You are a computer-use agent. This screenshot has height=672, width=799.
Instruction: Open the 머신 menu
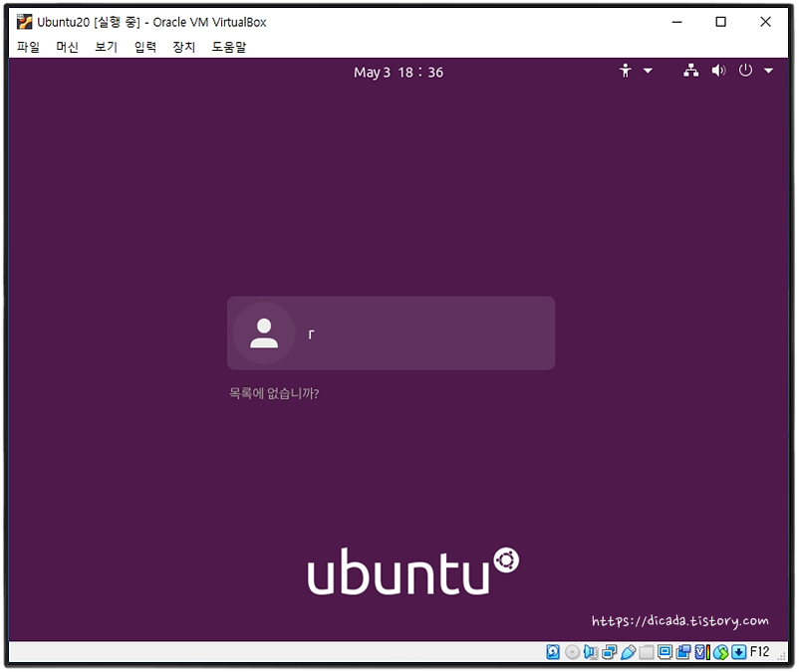[68, 47]
